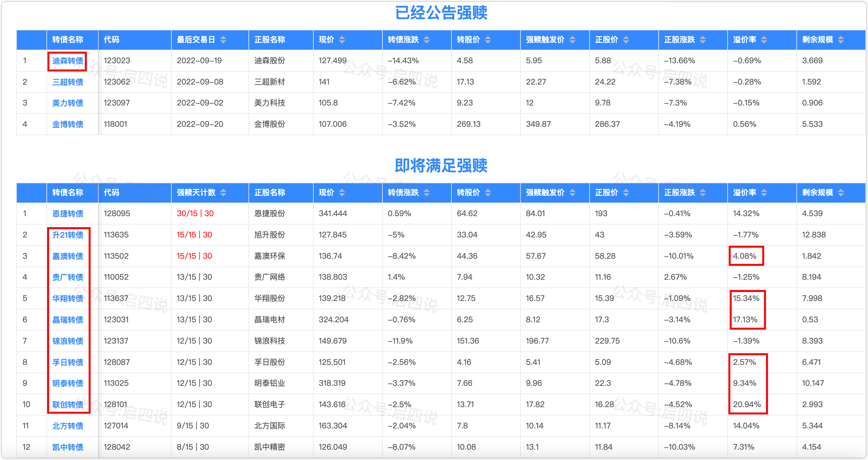Open 嘉澳转债 bond link

68,256
